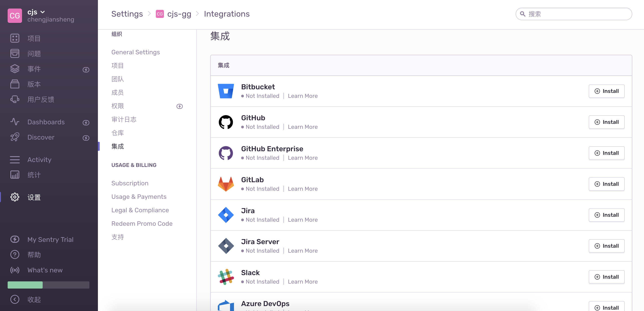Open Learn More for GitHub
Screen dimensions: 644x311
pos(302,127)
